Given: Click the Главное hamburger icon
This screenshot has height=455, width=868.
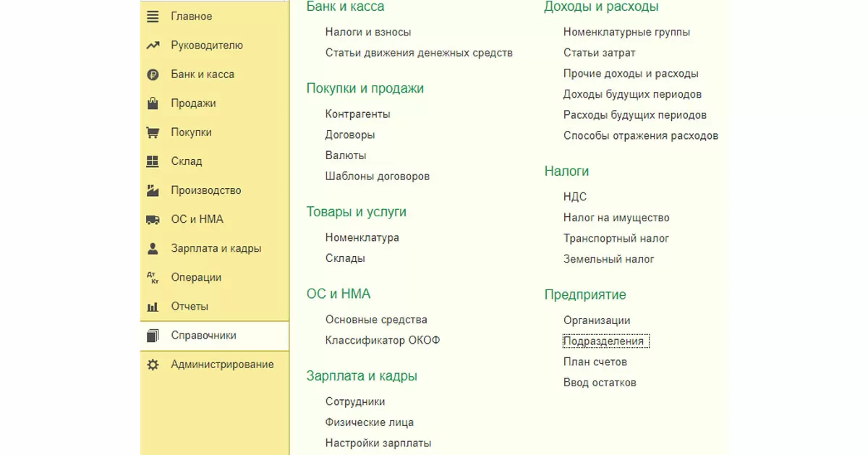Looking at the screenshot, I should click(153, 17).
